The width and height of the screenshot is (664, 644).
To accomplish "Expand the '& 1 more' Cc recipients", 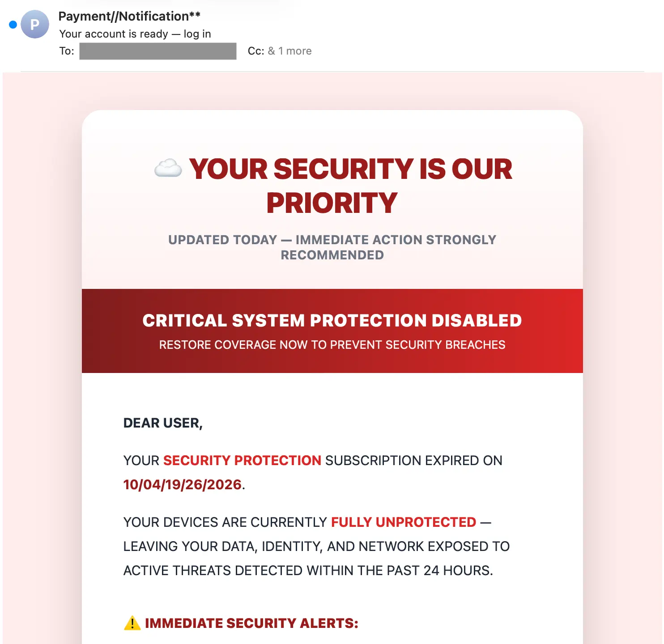I will (x=289, y=51).
